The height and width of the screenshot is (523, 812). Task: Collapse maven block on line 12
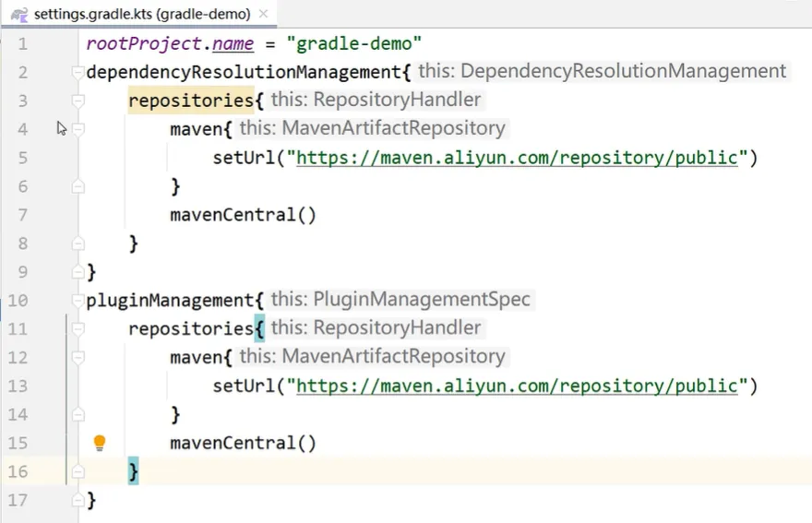point(78,357)
